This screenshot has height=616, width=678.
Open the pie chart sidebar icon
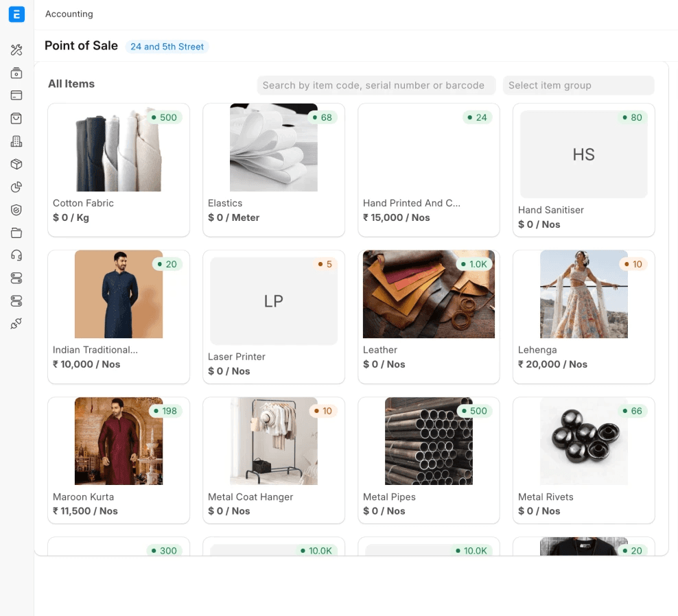click(16, 187)
